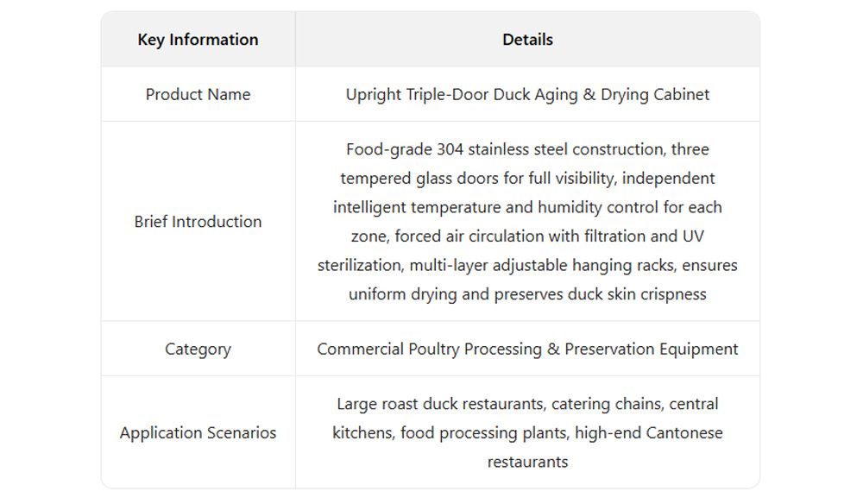This screenshot has width=863, height=504.
Task: Click the word 'Upright' in the product name
Action: click(x=373, y=94)
